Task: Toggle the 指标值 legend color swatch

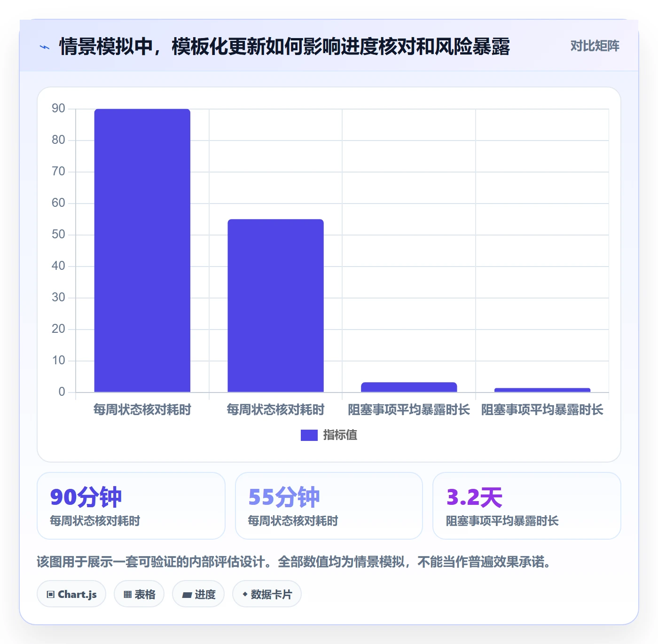Action: click(309, 435)
